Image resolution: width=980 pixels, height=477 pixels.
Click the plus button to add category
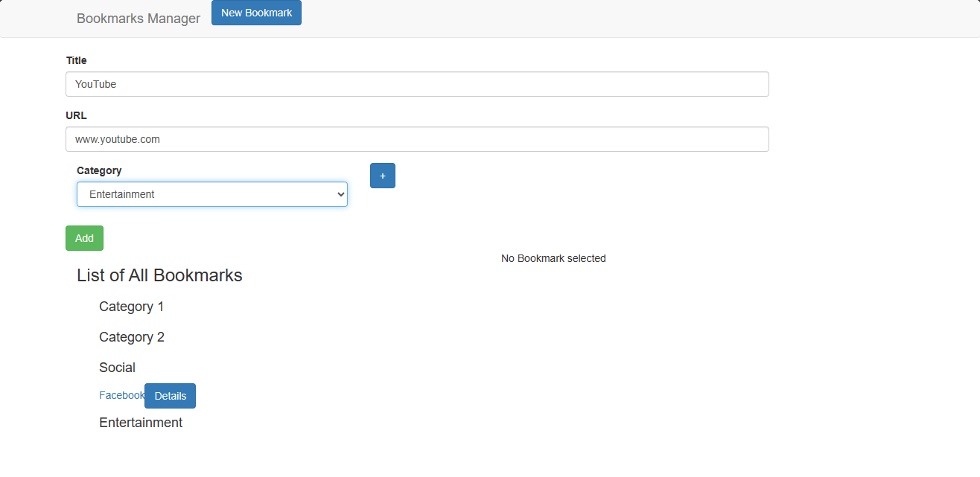382,176
